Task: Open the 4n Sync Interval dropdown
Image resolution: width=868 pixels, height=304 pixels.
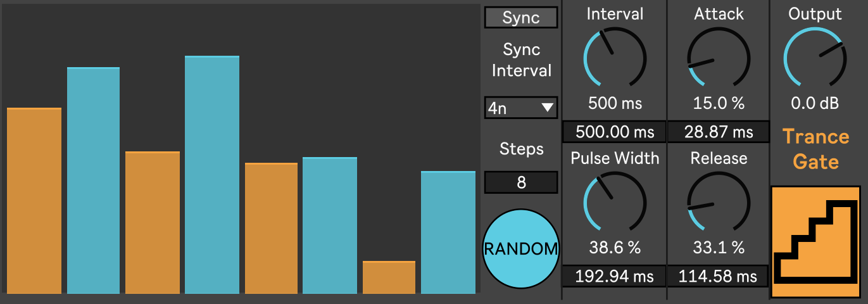Action: coord(520,108)
